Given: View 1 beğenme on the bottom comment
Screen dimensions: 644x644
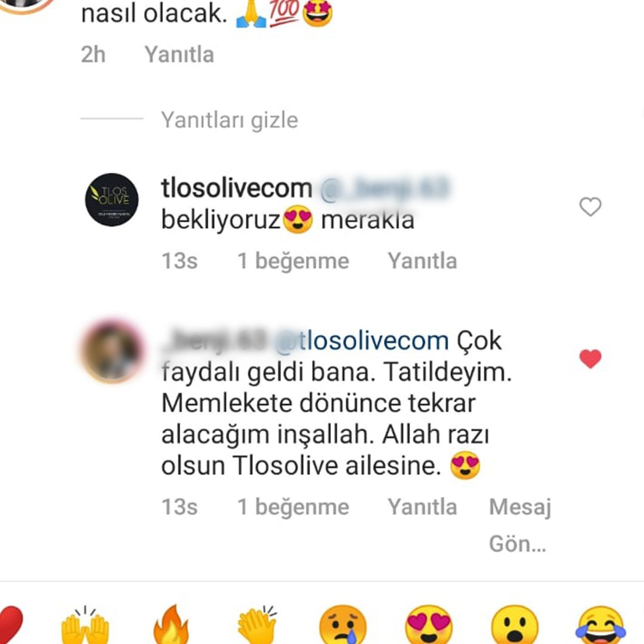Looking at the screenshot, I should pyautogui.click(x=293, y=507).
